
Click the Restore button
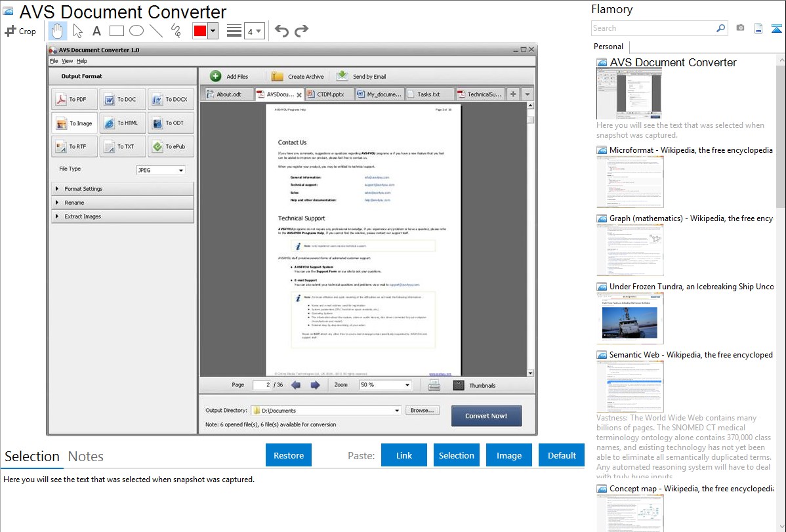(x=289, y=455)
